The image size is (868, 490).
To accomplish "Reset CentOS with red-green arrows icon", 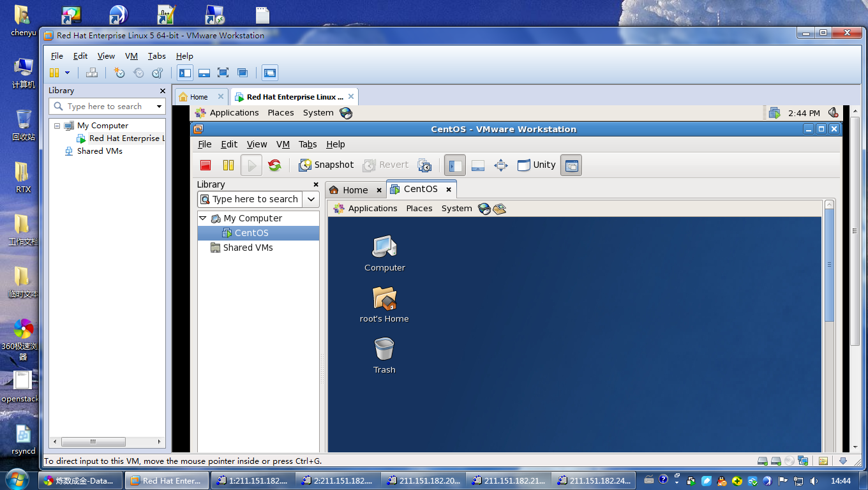I will 274,165.
